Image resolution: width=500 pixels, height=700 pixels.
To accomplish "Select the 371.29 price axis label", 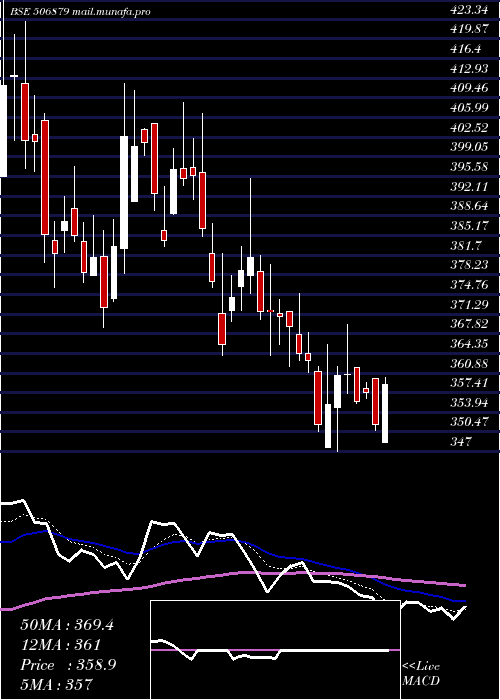I will point(469,305).
